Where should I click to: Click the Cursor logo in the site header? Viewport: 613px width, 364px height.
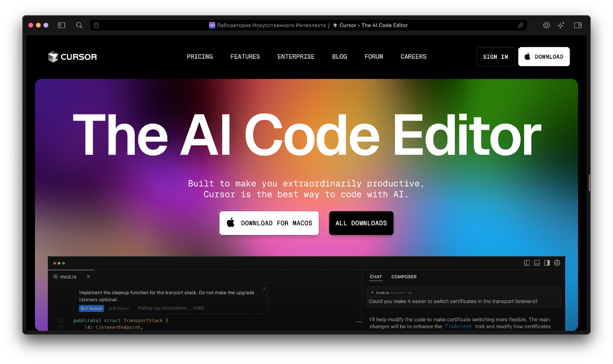pos(73,57)
